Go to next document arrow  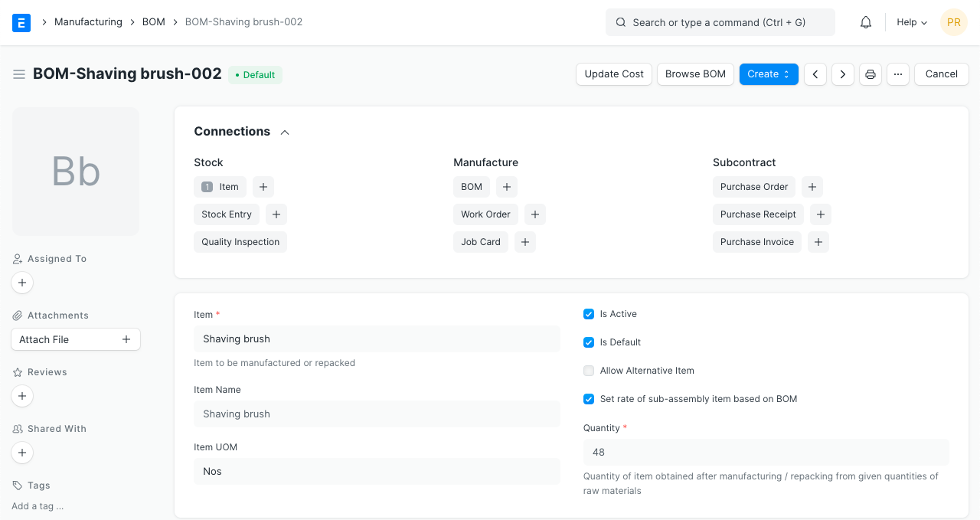point(843,74)
